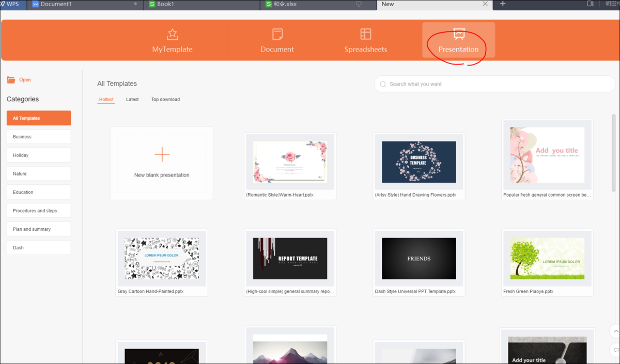Select the All Templates category

click(x=39, y=118)
